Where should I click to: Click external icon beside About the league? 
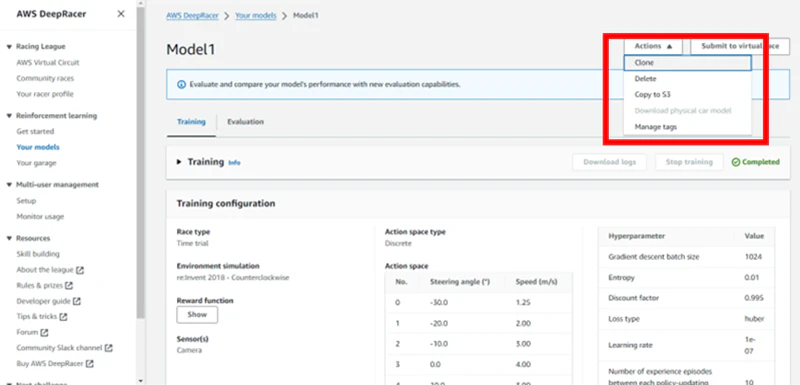[80, 270]
